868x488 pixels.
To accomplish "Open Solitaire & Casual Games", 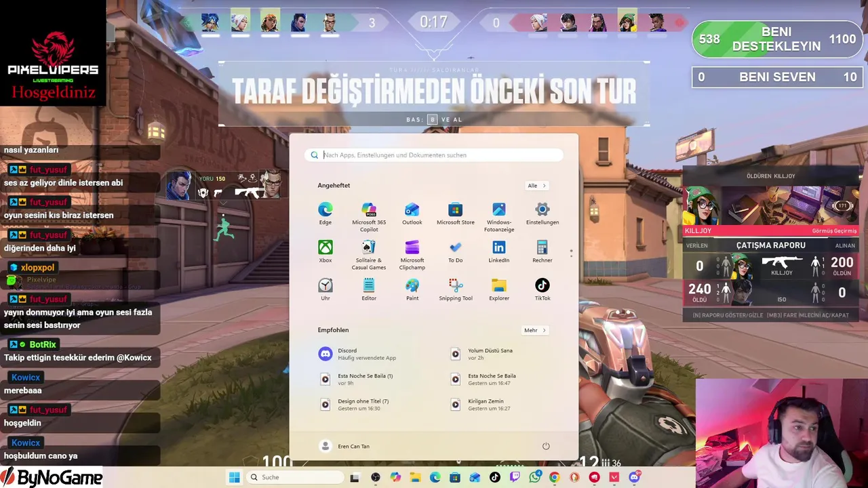I will tap(369, 255).
